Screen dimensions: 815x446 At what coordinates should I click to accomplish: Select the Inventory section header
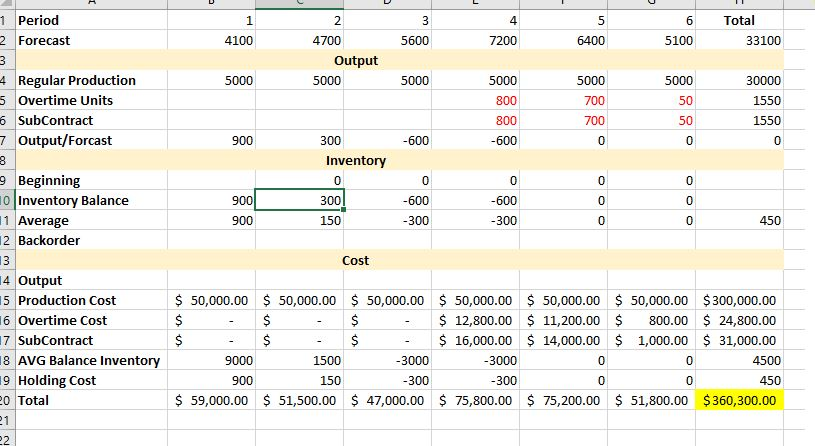click(399, 161)
